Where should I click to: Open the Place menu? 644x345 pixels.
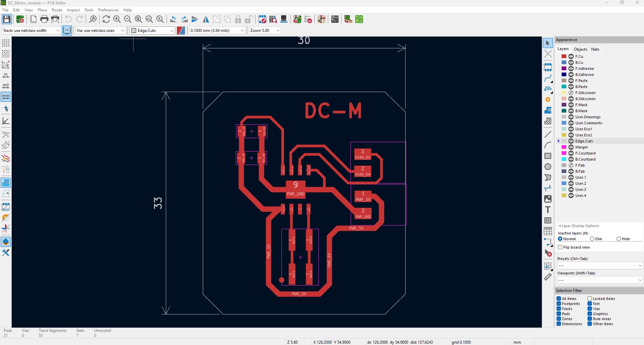coord(42,10)
